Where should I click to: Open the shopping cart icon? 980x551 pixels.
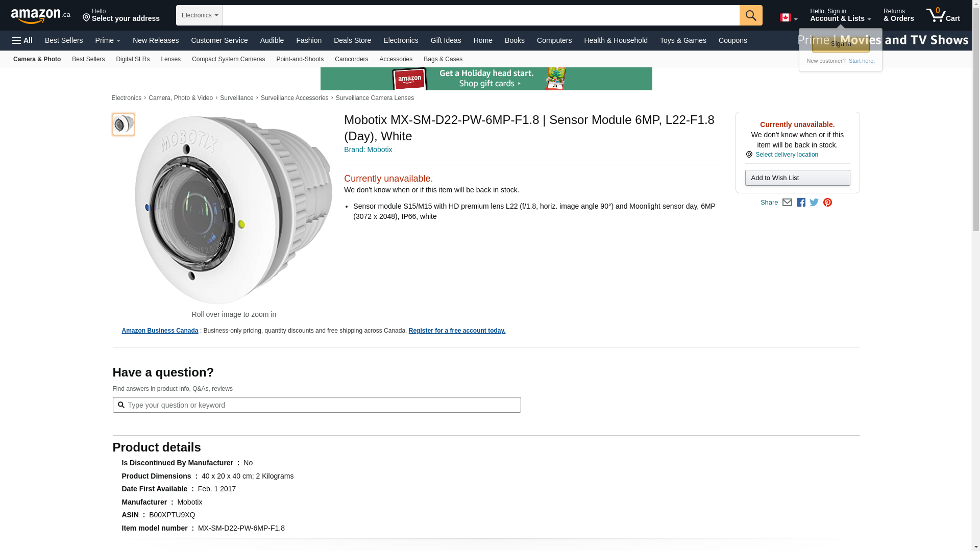(x=943, y=15)
